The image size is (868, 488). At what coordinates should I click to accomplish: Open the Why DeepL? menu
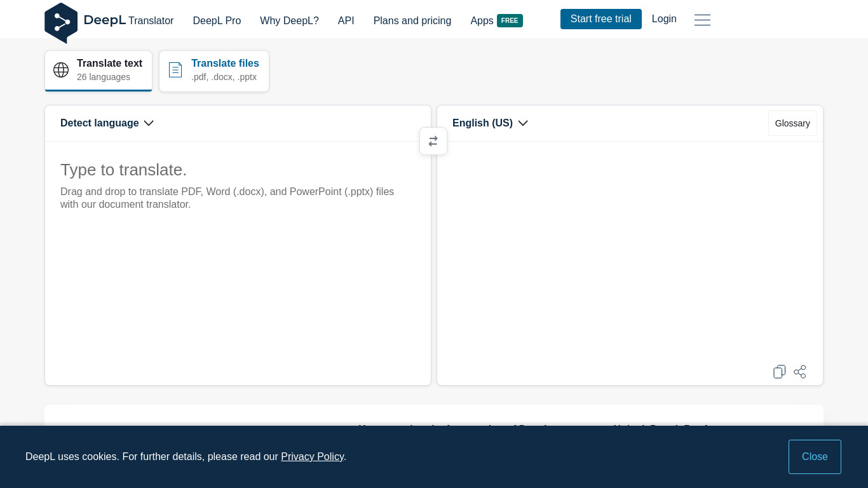[x=289, y=20]
